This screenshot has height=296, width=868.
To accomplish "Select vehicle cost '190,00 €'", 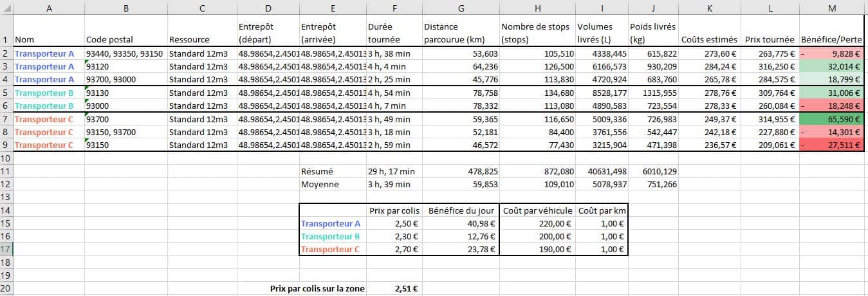I will click(x=537, y=249).
